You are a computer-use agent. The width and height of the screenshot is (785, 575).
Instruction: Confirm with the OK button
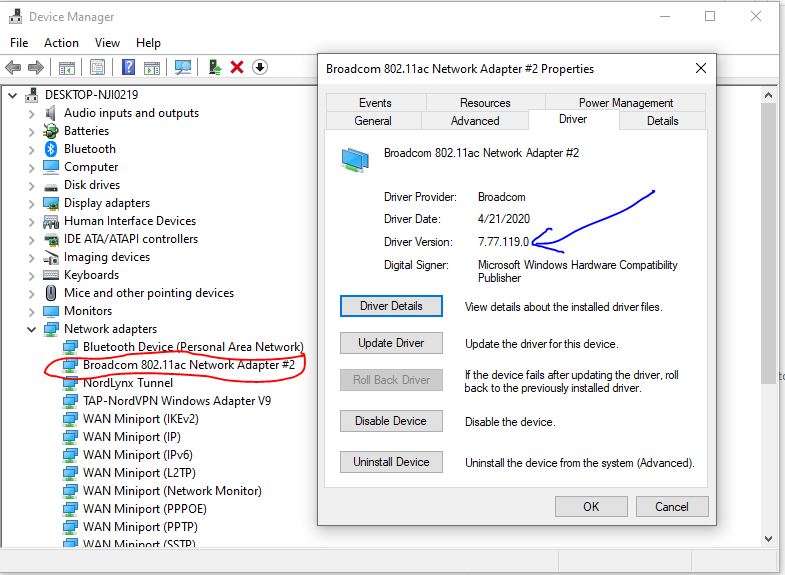point(591,506)
